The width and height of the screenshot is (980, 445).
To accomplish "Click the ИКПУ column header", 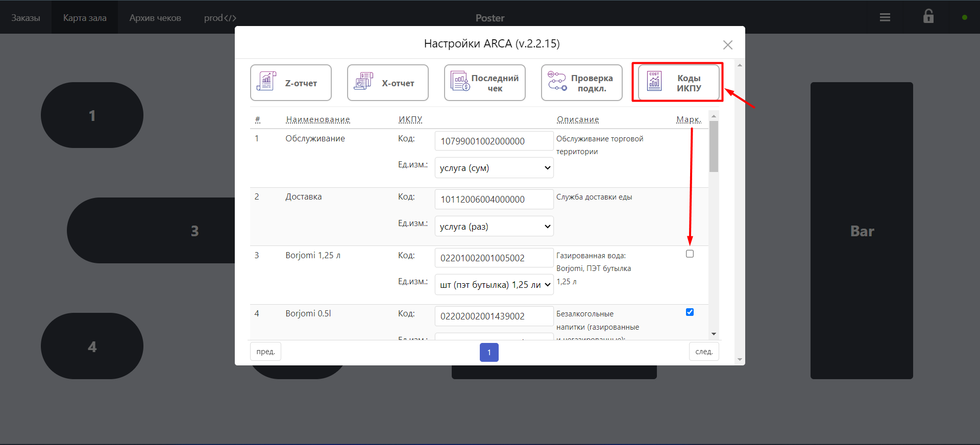I will [x=410, y=119].
